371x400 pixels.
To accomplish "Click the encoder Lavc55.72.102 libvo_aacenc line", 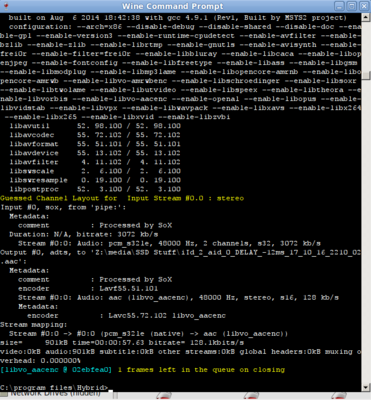I will pos(127,315).
